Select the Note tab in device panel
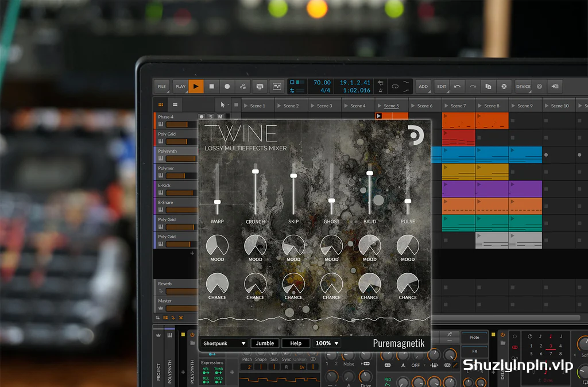The width and height of the screenshot is (588, 387). (474, 337)
